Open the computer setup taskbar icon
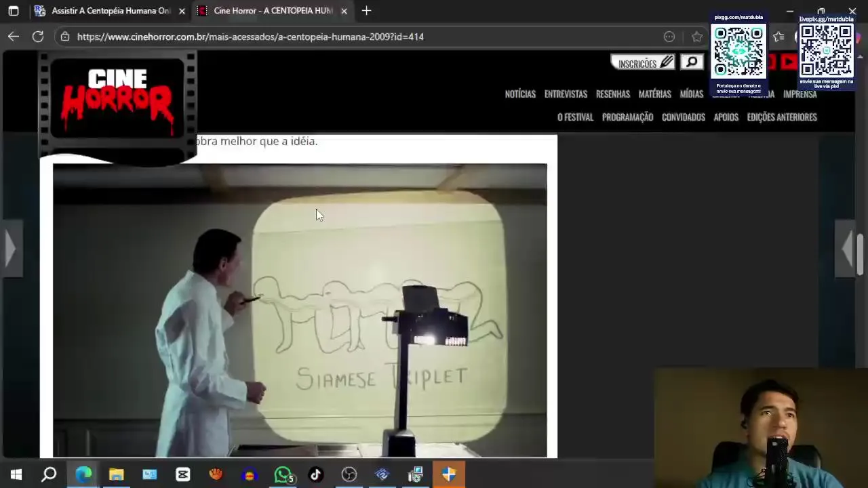This screenshot has width=868, height=488. tap(416, 474)
